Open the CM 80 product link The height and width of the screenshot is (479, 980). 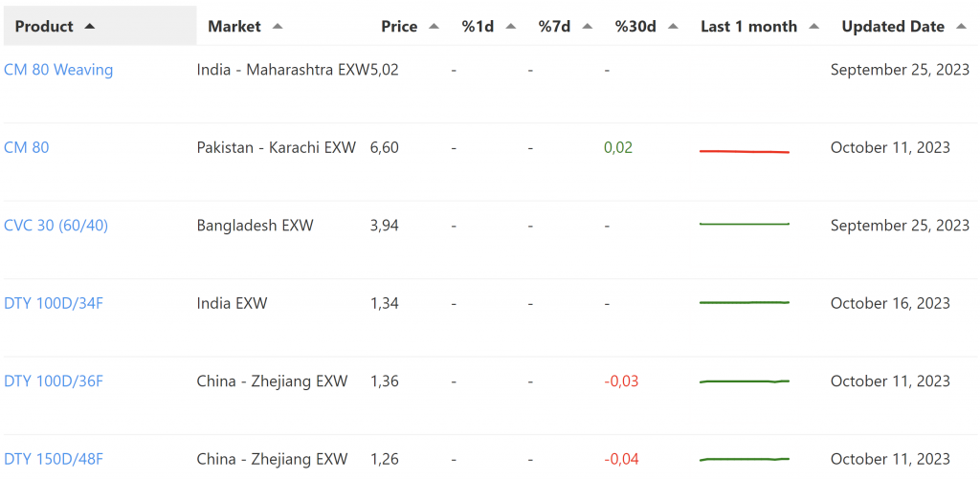tap(27, 147)
